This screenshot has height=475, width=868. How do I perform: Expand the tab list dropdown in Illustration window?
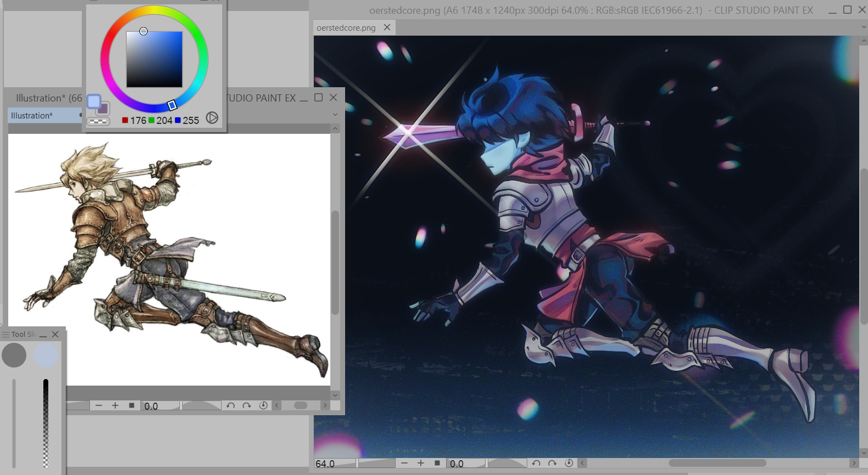[335, 115]
